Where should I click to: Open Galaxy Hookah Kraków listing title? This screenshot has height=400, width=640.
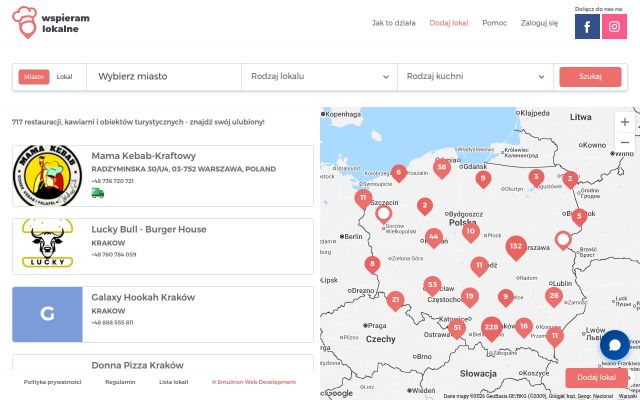pos(143,298)
